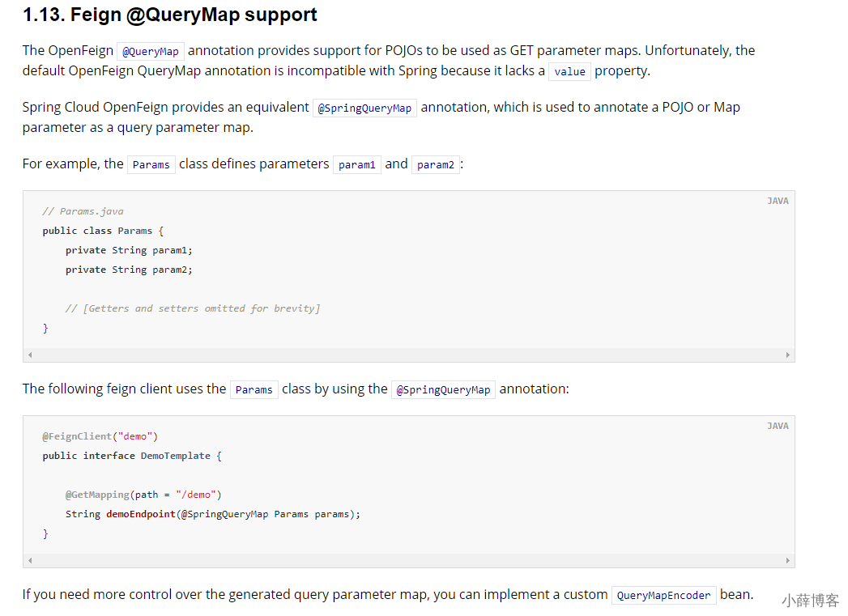The width and height of the screenshot is (848, 616).
Task: Click demoEndpoint method name in code
Action: pyautogui.click(x=141, y=514)
